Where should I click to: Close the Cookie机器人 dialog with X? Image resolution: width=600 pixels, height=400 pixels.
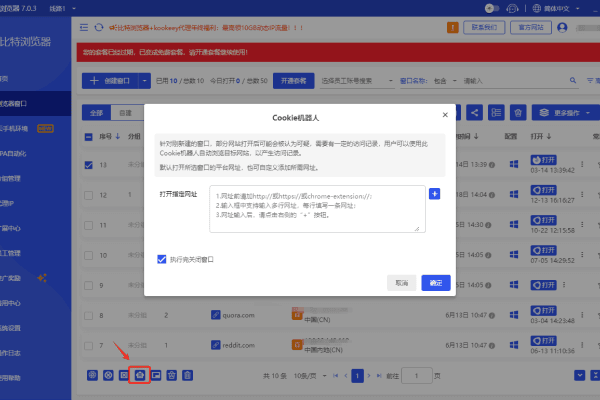(x=445, y=115)
